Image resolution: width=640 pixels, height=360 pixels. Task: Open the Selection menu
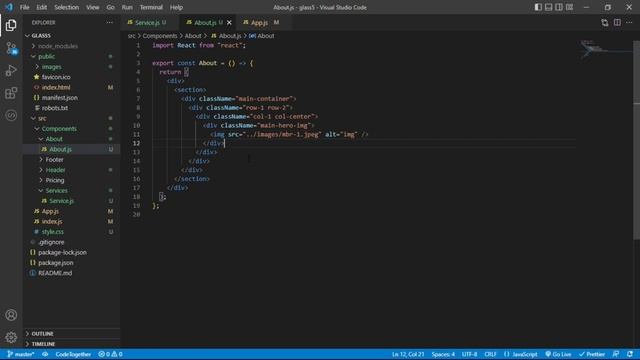pyautogui.click(x=67, y=7)
